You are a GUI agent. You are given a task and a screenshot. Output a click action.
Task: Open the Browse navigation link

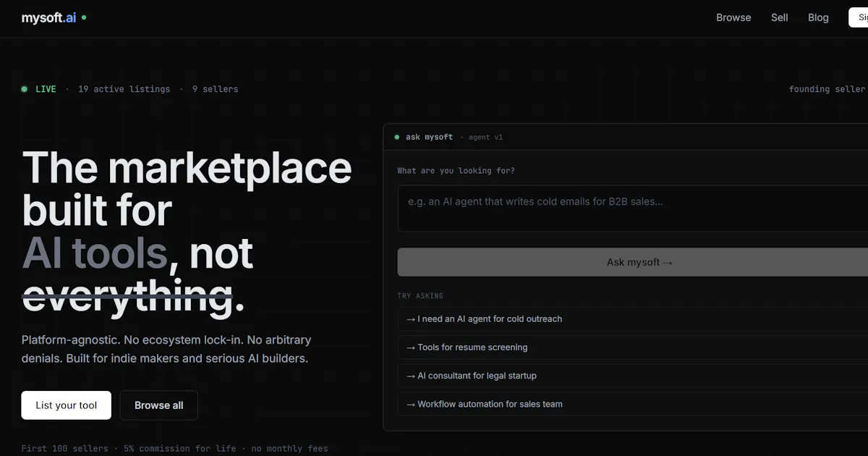[733, 17]
